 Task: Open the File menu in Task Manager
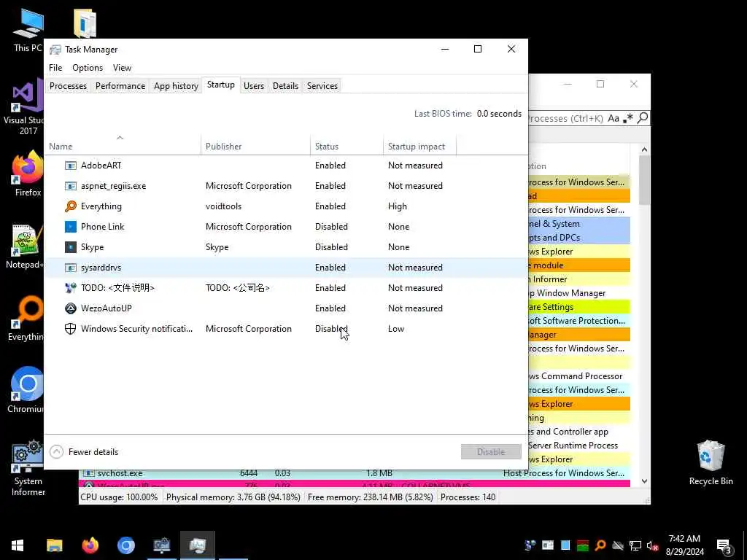55,68
